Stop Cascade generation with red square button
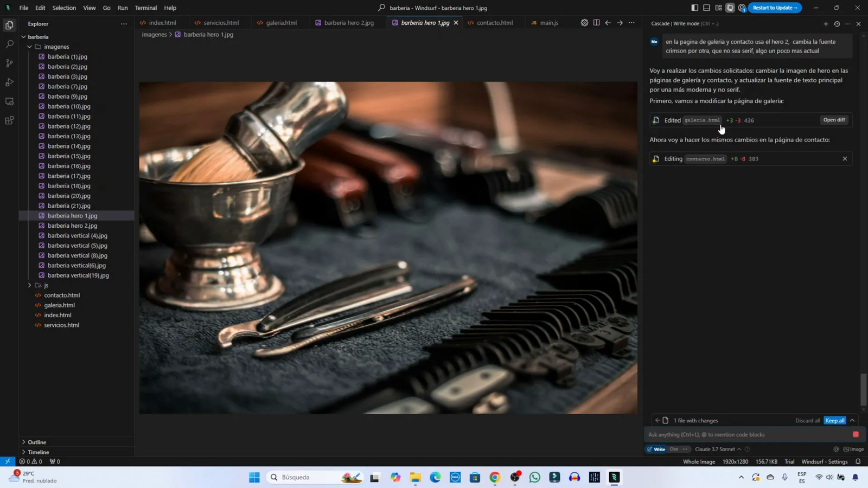Viewport: 868px width, 488px height. point(856,434)
